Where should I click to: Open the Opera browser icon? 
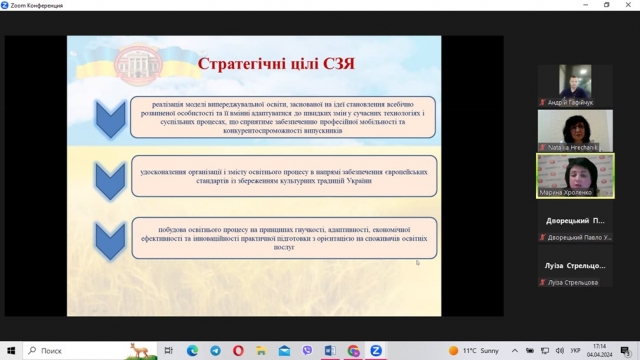[x=238, y=351]
